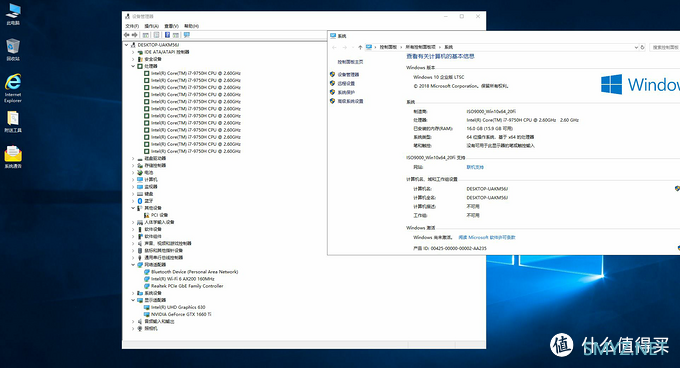
Task: Select Bluetooth Device (Personal Area Network)
Action: coord(194,272)
